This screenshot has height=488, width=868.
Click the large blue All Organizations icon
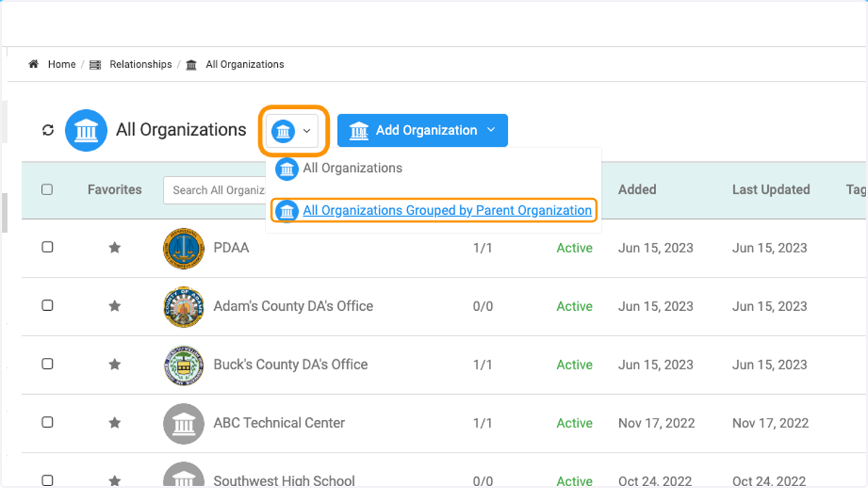click(86, 130)
